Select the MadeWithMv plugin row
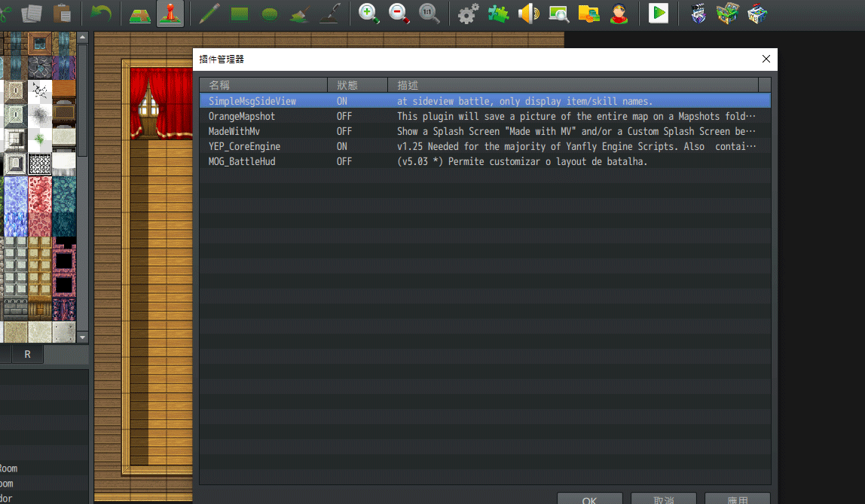The image size is (865, 504). click(x=485, y=131)
